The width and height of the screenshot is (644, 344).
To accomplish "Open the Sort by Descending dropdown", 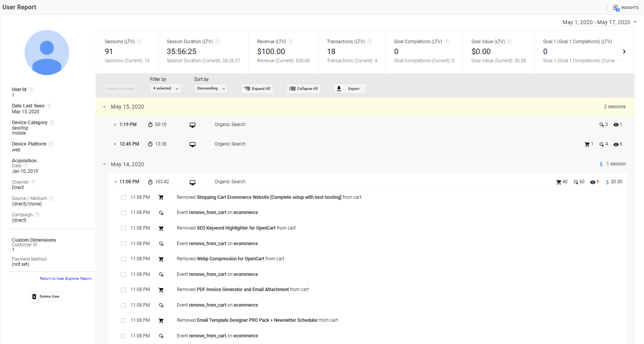I will pos(211,89).
